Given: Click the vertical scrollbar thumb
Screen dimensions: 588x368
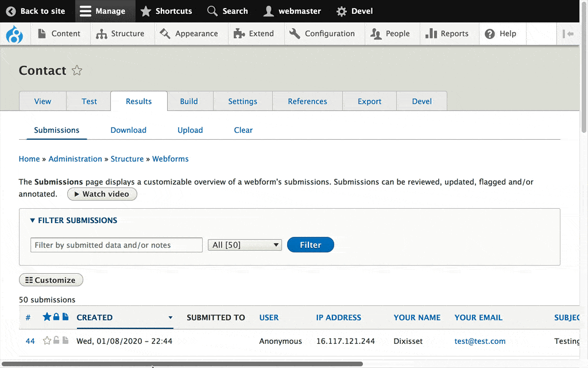Looking at the screenshot, I should tap(584, 67).
